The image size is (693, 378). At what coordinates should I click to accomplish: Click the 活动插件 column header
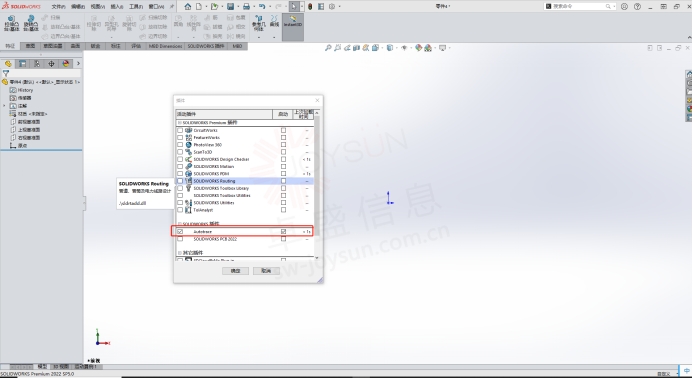pyautogui.click(x=224, y=114)
